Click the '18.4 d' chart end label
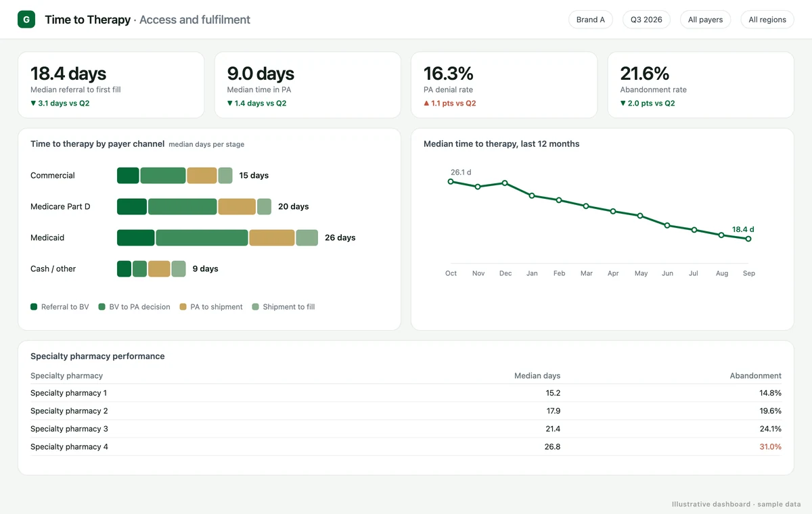Image resolution: width=812 pixels, height=514 pixels. pos(743,229)
